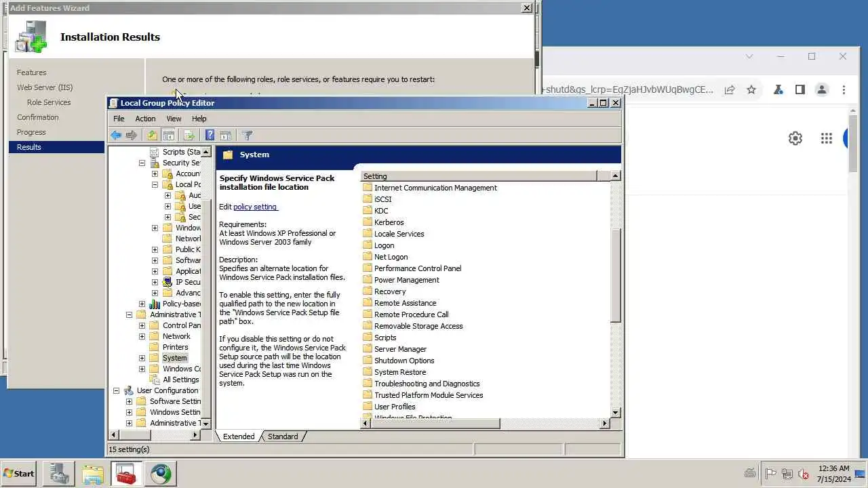This screenshot has width=868, height=488.
Task: Click Remote Assistance in the settings list
Action: coord(405,303)
